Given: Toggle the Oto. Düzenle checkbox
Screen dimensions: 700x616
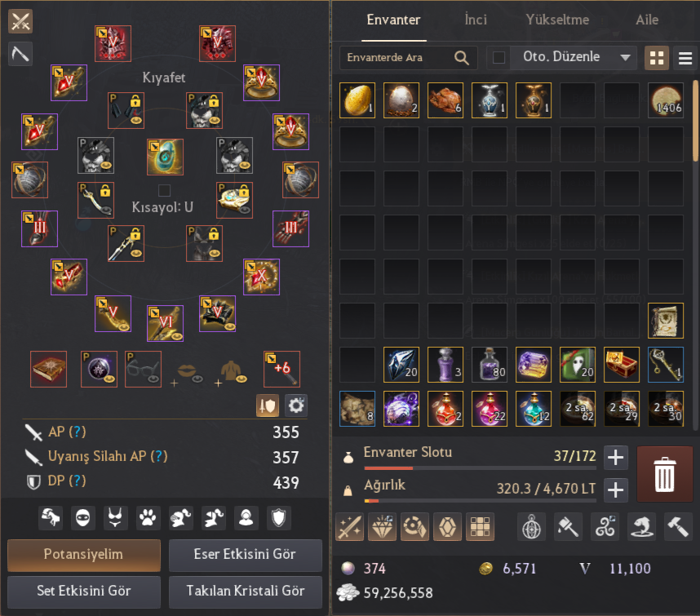Looking at the screenshot, I should 498,57.
